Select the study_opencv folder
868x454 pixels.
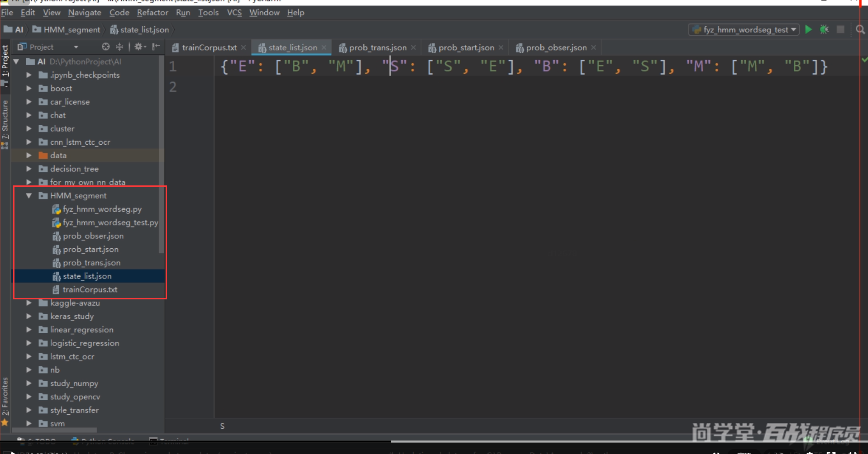69,397
